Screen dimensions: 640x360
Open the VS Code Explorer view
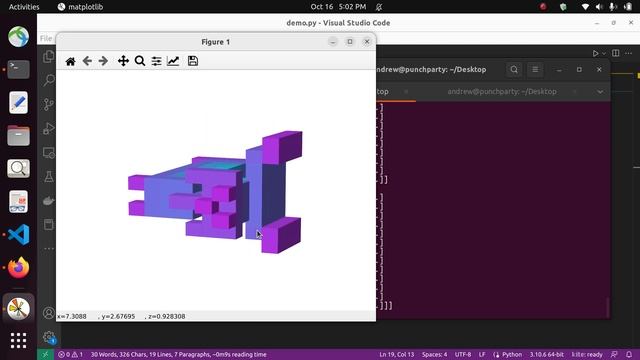pyautogui.click(x=49, y=56)
